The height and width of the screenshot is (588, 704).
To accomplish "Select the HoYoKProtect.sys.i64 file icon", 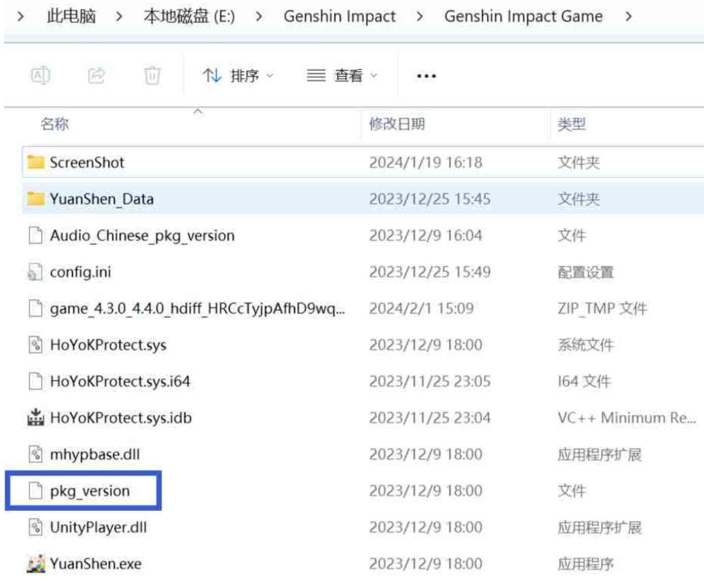I will point(36,381).
